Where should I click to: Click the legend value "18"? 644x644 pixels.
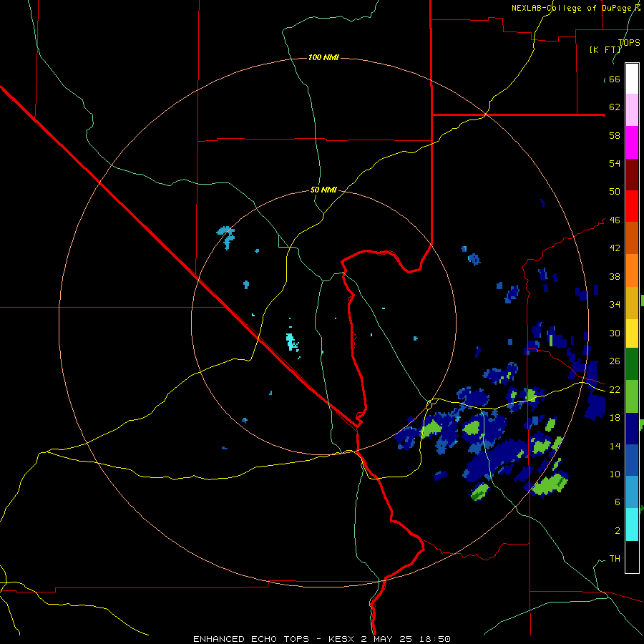tap(615, 418)
